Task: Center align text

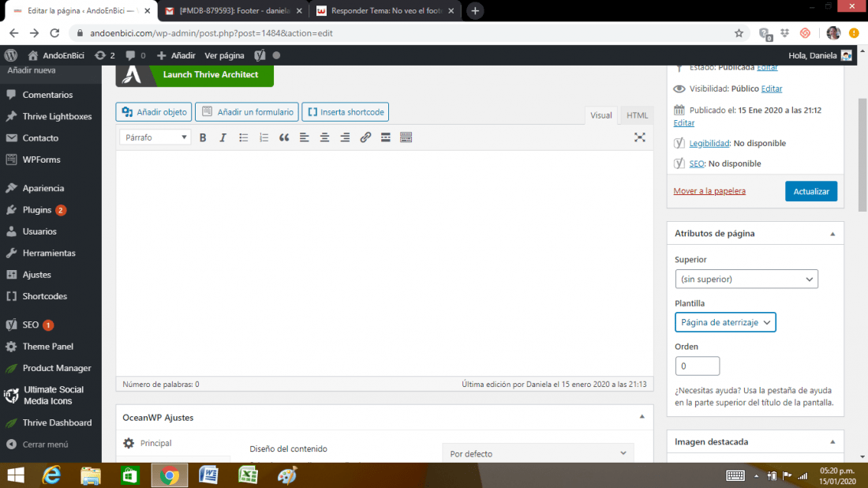Action: click(x=324, y=137)
